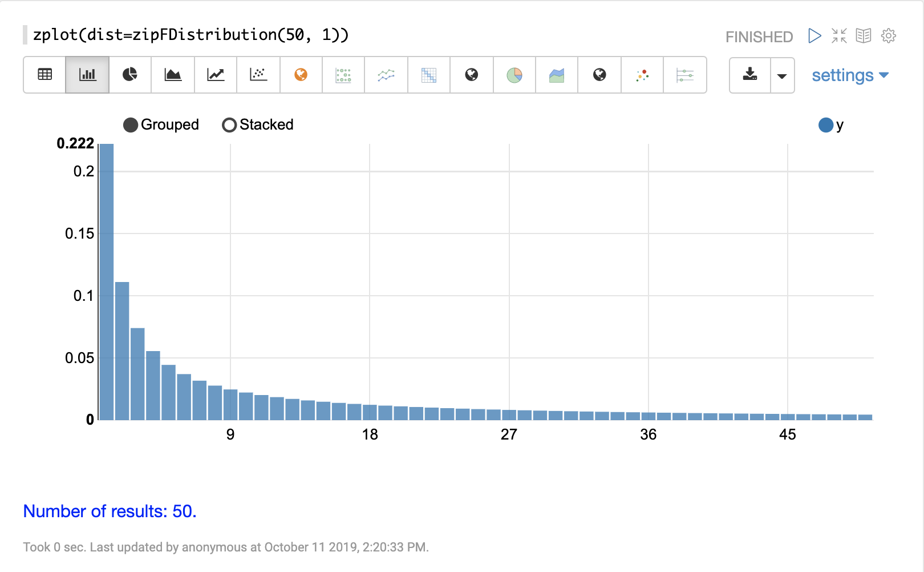This screenshot has width=924, height=572.
Task: Click into the zplot code editor line
Action: coord(191,35)
